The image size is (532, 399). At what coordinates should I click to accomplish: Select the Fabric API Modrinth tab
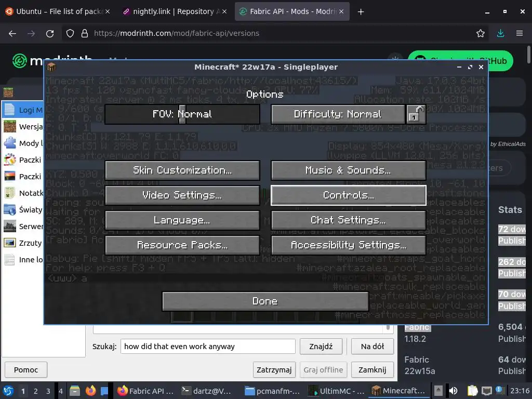[x=292, y=11]
